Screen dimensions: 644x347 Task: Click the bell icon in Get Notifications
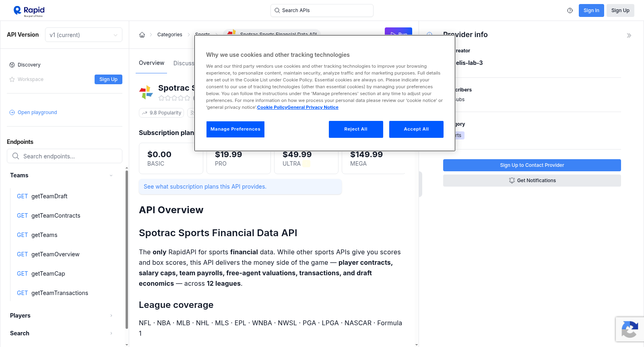[512, 181]
